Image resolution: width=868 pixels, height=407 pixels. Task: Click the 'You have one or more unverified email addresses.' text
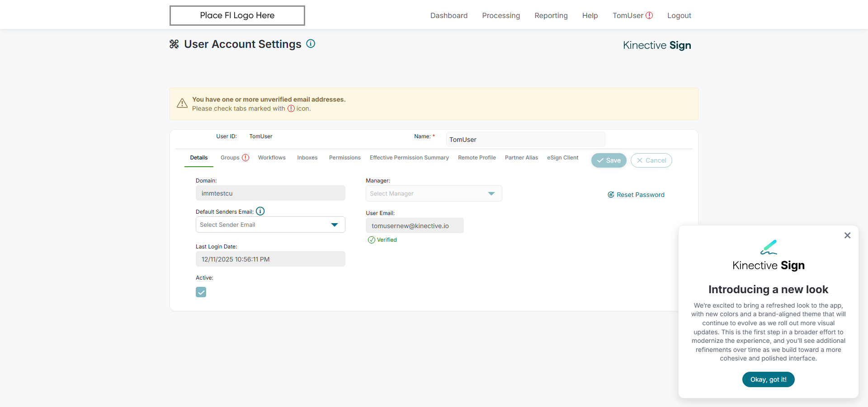tap(269, 99)
